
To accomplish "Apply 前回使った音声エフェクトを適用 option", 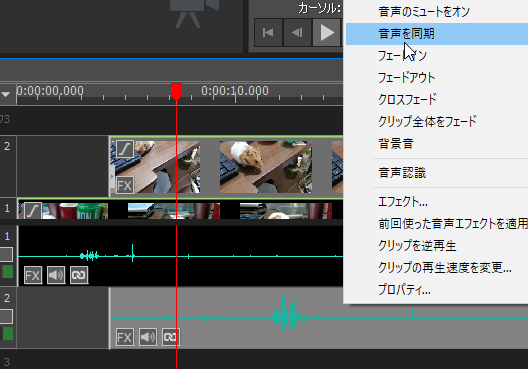I will point(437,224).
